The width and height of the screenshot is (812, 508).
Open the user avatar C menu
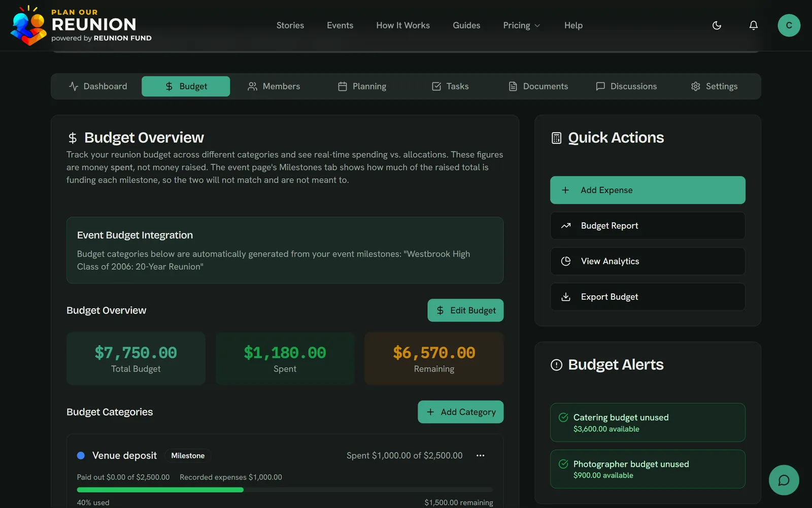[x=789, y=25]
